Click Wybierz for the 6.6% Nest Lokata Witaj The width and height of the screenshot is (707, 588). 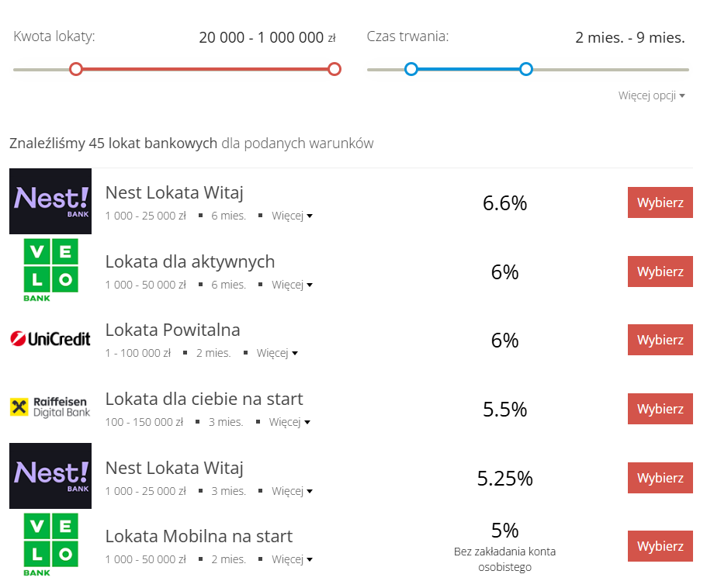click(x=660, y=202)
